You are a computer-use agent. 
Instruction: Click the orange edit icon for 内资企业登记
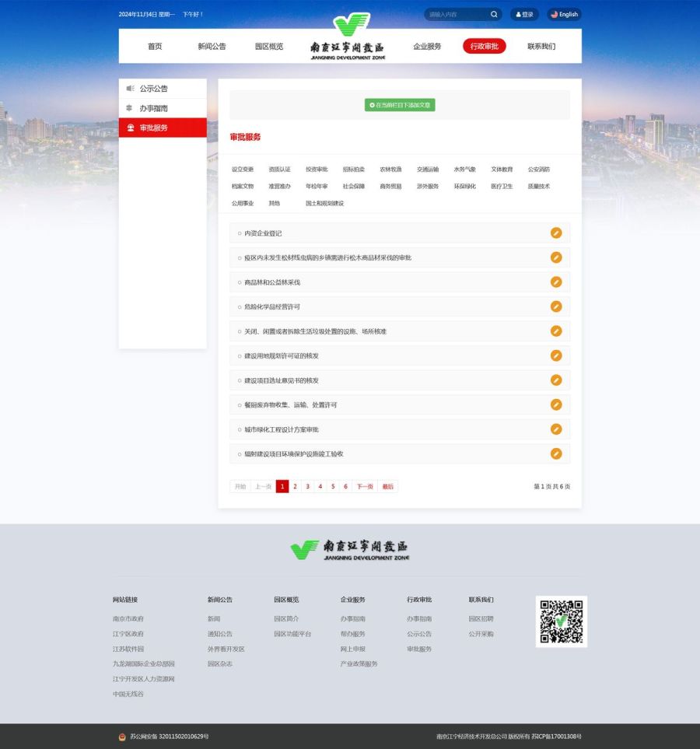pyautogui.click(x=556, y=233)
